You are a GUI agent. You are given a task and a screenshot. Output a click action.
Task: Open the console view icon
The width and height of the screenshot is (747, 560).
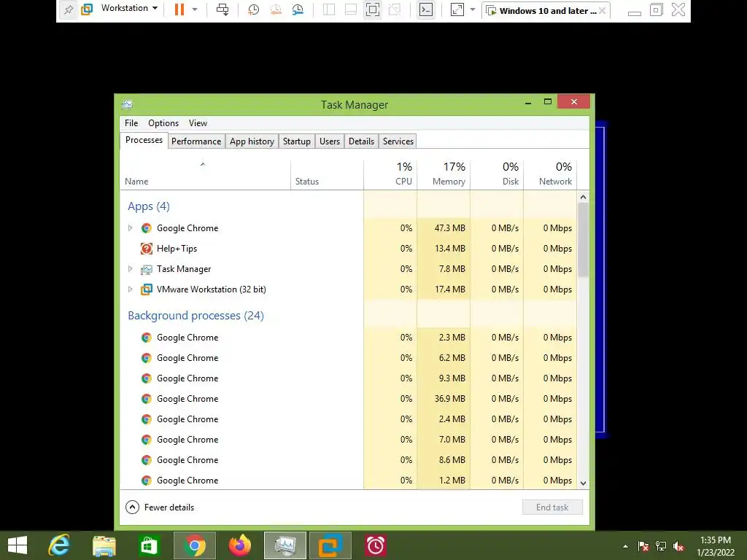[x=426, y=9]
